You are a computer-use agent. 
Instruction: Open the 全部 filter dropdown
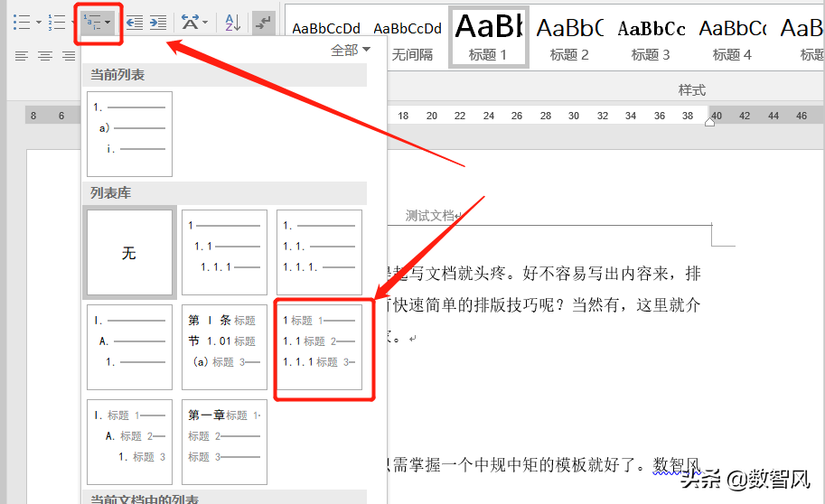(351, 51)
